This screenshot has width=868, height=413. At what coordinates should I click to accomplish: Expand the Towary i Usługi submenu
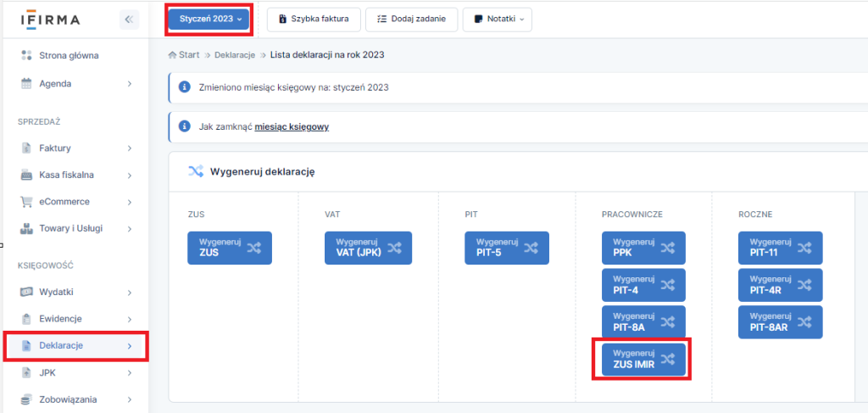coord(129,229)
